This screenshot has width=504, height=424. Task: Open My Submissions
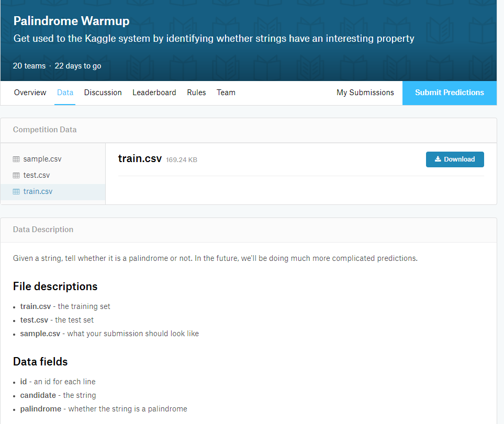pyautogui.click(x=365, y=93)
